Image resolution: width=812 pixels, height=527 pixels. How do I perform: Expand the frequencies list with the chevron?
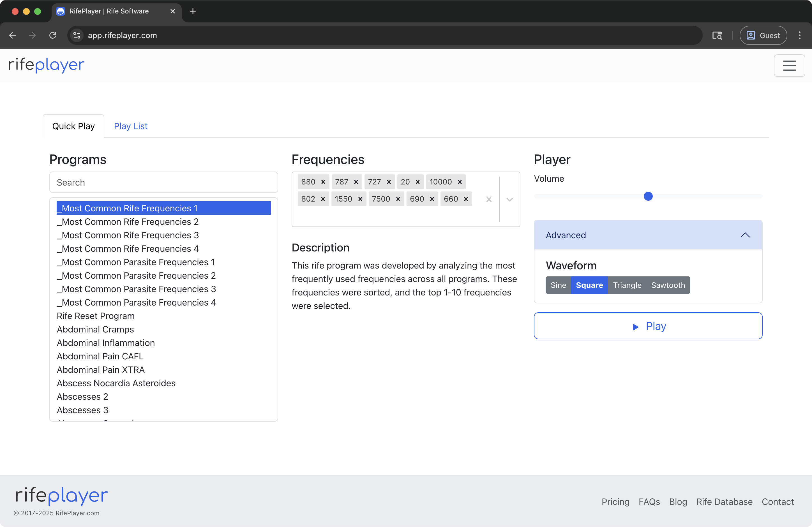pyautogui.click(x=509, y=200)
